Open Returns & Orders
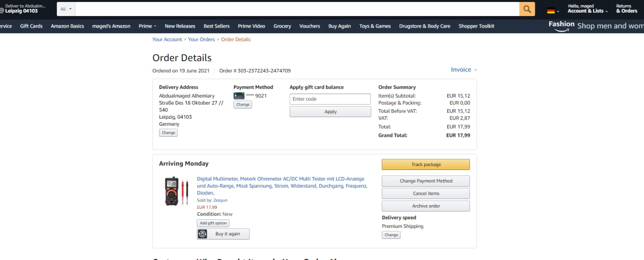 [x=626, y=9]
